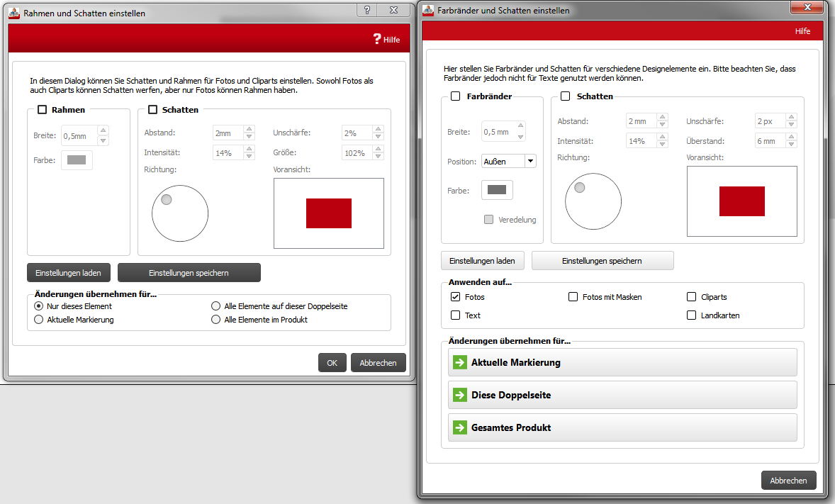This screenshot has width=835, height=504.
Task: Apply changes to Diese Doppelseite
Action: (622, 396)
